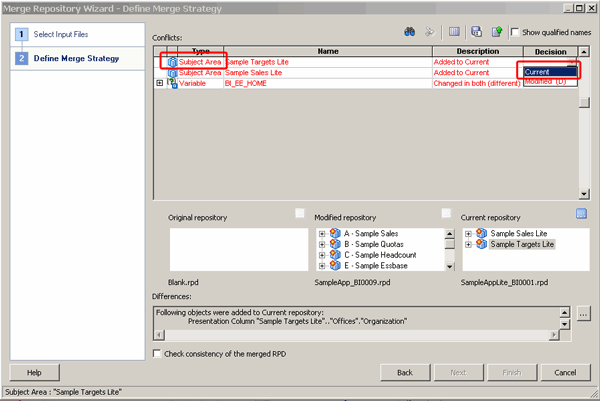
Task: Click the E - Sample Essbase cube icon
Action: point(335,265)
